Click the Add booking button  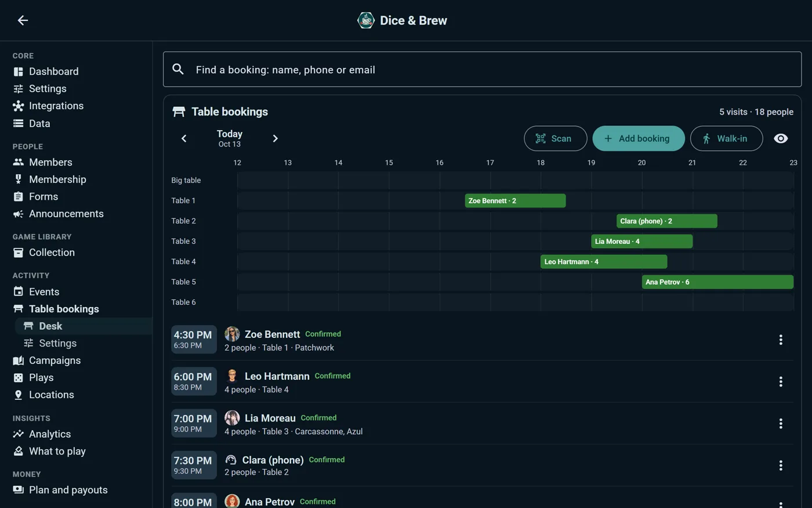pos(639,138)
